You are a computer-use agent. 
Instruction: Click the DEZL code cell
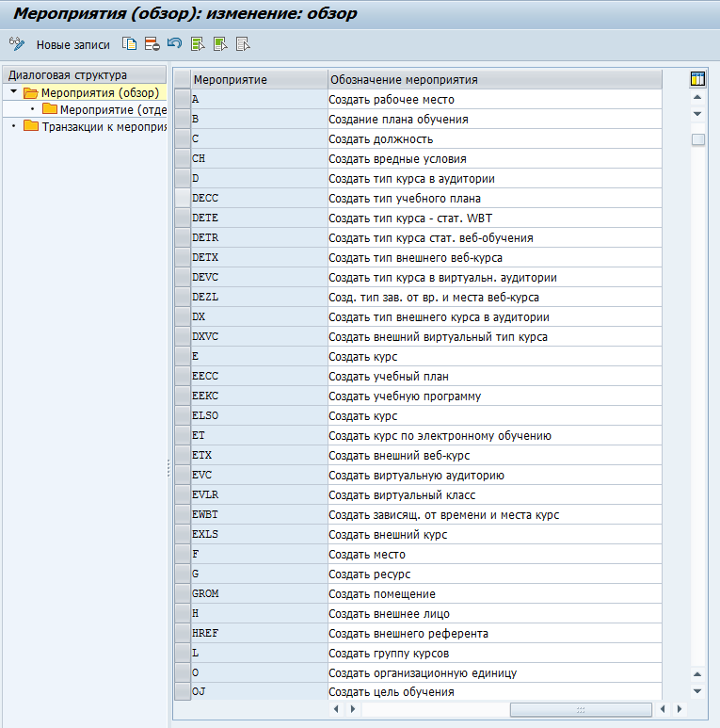(260, 298)
